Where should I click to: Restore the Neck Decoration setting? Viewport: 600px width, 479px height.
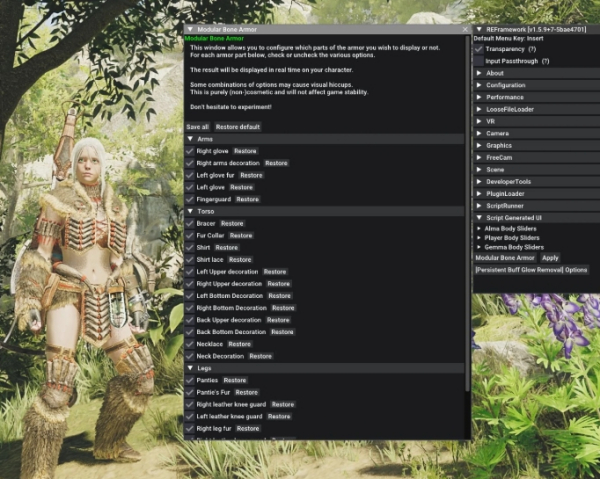pos(261,356)
